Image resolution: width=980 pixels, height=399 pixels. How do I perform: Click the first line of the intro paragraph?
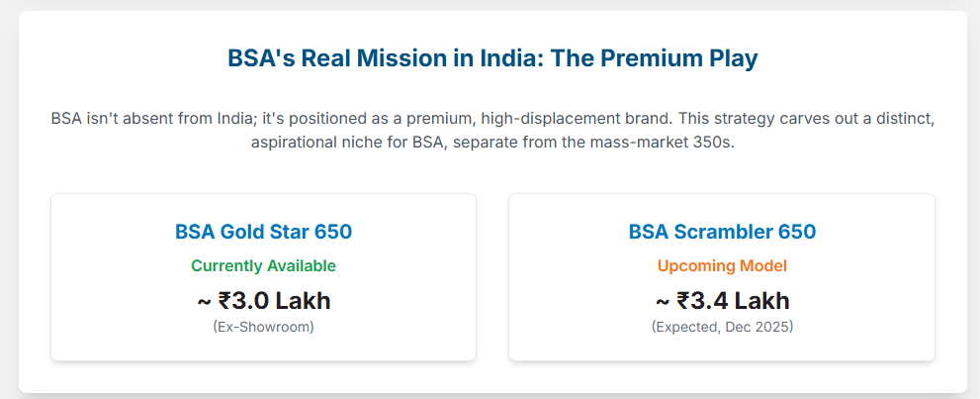pos(492,118)
